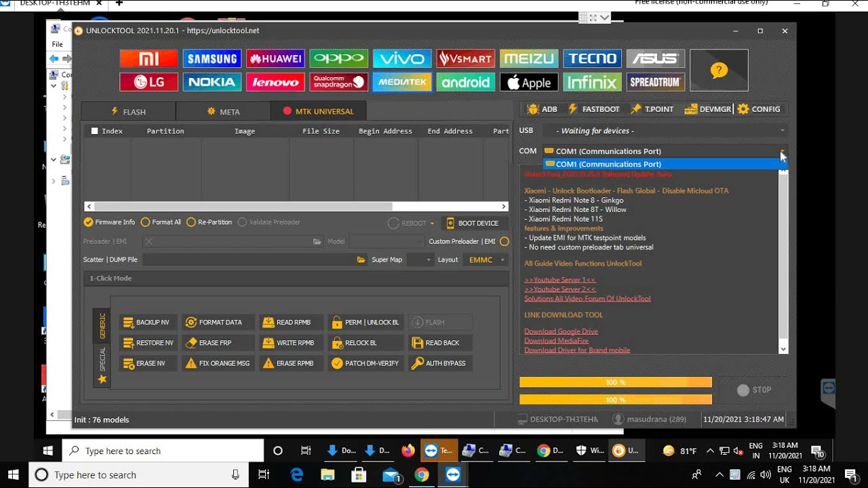The height and width of the screenshot is (488, 868).
Task: Click the upper 100% progress bar
Action: pyautogui.click(x=616, y=383)
